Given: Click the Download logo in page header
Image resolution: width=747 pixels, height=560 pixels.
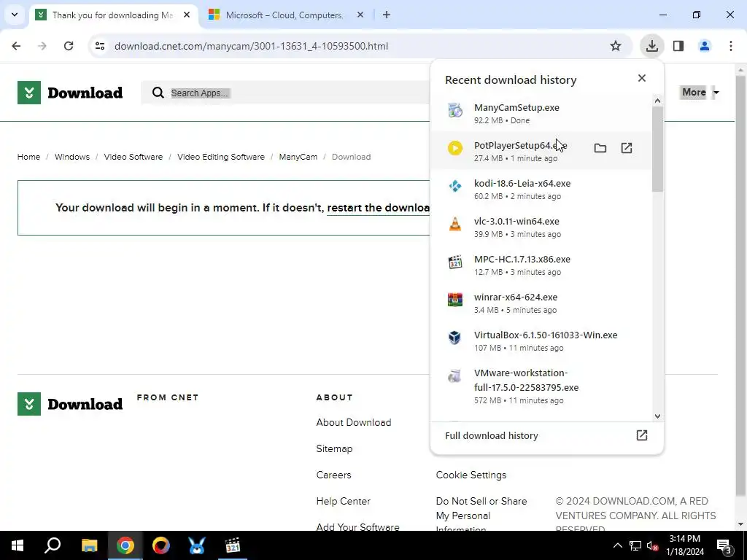Looking at the screenshot, I should [x=70, y=93].
